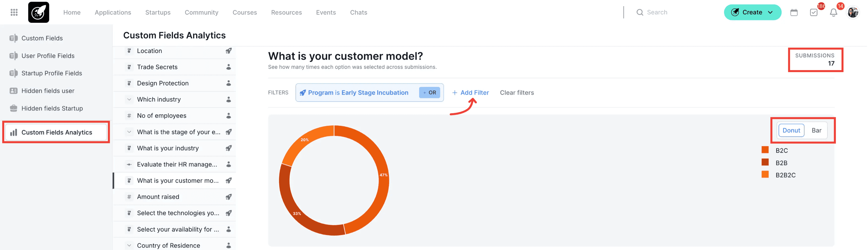Open the apps grid launcher icon
868x250 pixels.
point(14,12)
